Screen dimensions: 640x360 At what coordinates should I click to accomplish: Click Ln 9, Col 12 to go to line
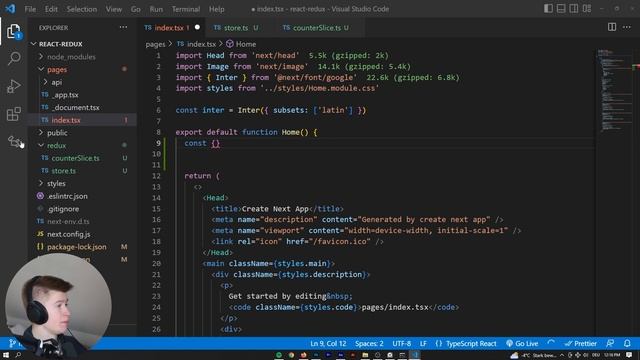(x=328, y=343)
